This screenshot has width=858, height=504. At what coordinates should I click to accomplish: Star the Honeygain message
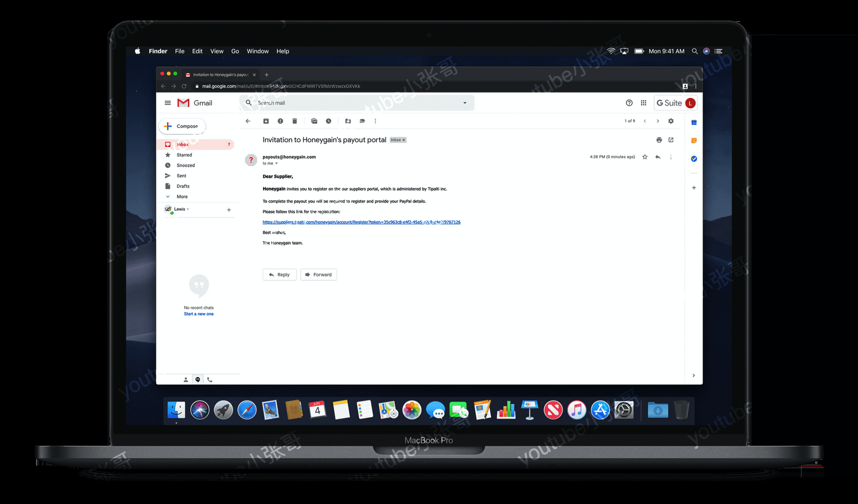click(x=645, y=157)
